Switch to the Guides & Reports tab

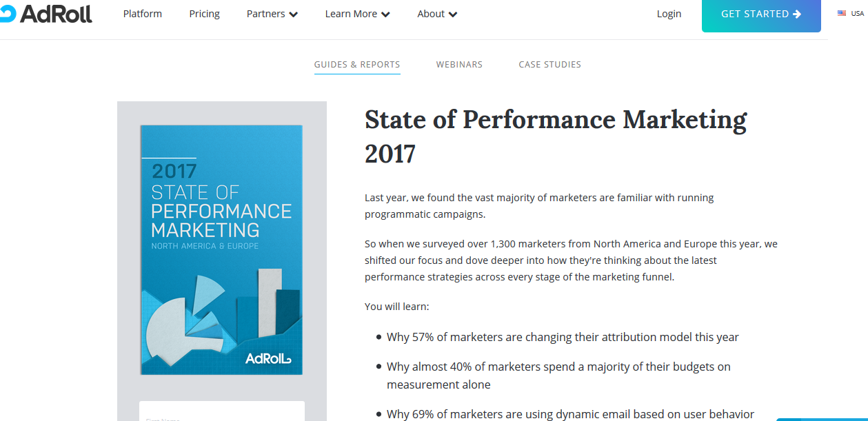[x=357, y=65]
